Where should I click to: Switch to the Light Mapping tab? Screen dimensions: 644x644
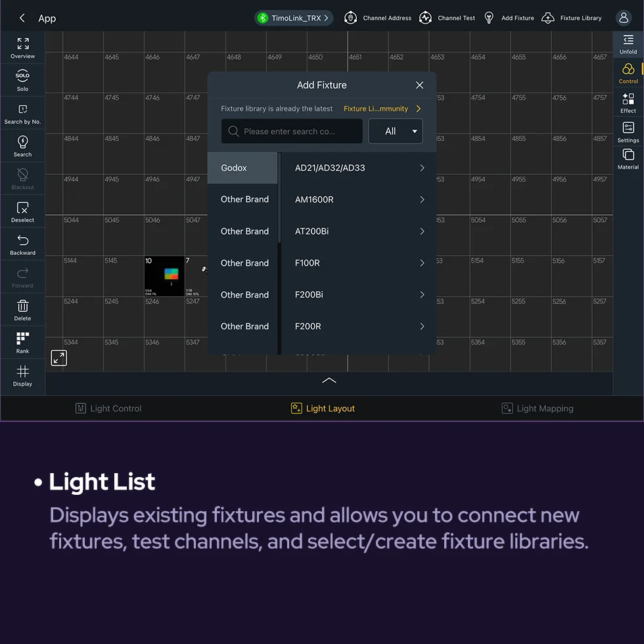pyautogui.click(x=538, y=409)
